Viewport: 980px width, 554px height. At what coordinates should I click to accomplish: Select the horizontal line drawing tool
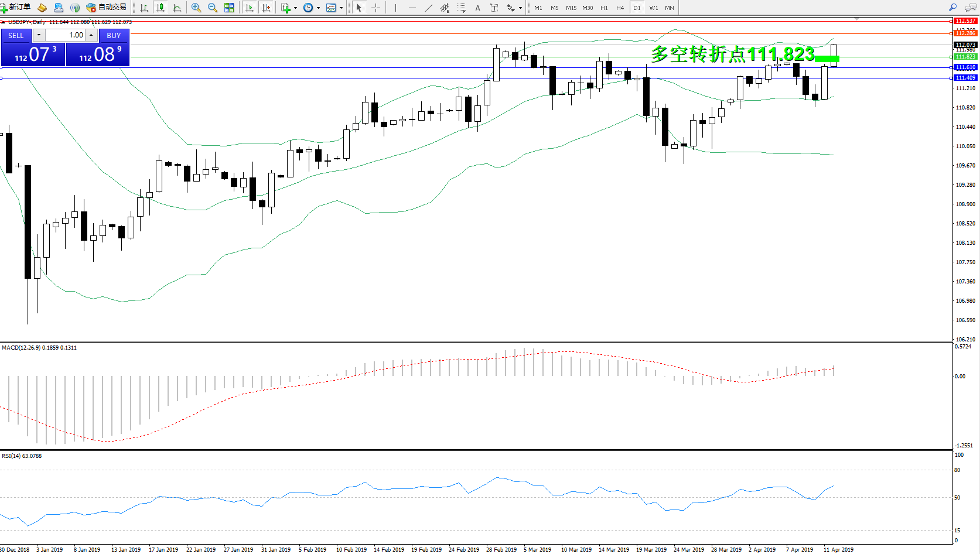click(412, 8)
